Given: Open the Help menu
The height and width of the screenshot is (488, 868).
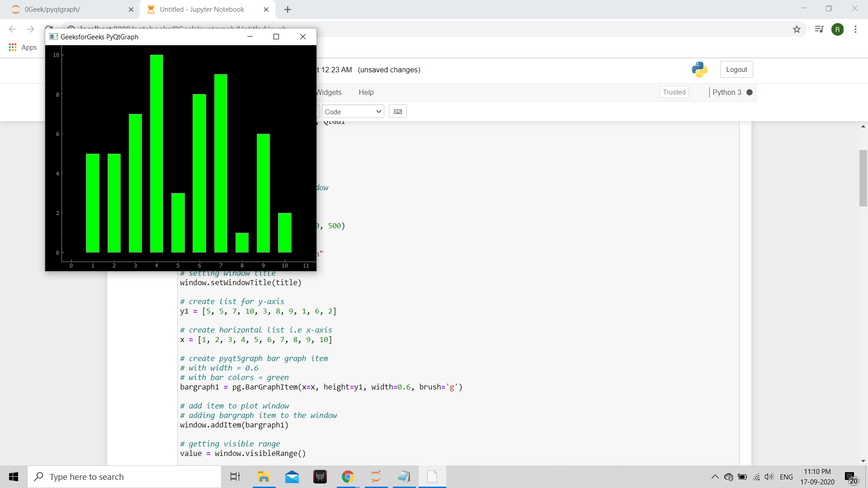Looking at the screenshot, I should click(366, 92).
